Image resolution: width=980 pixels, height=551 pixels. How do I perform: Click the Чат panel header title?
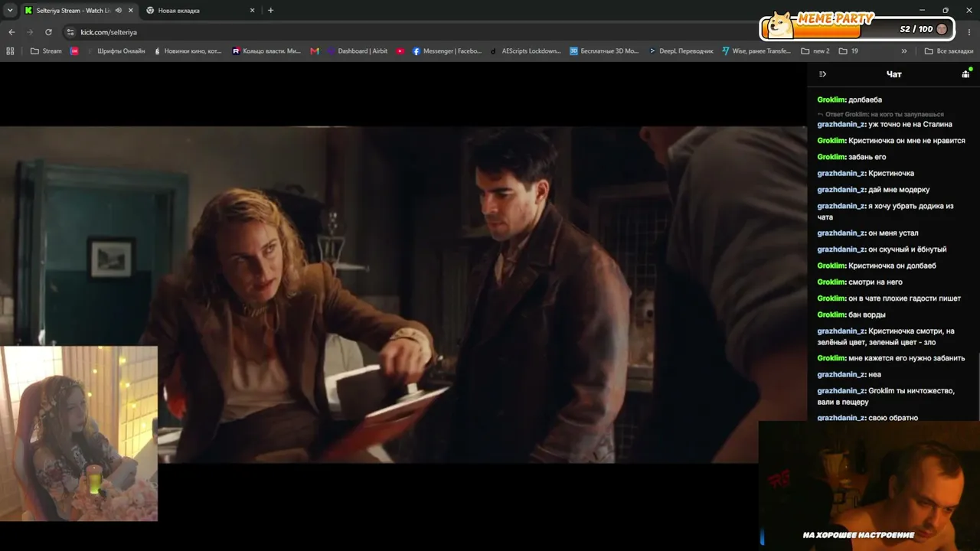point(893,74)
